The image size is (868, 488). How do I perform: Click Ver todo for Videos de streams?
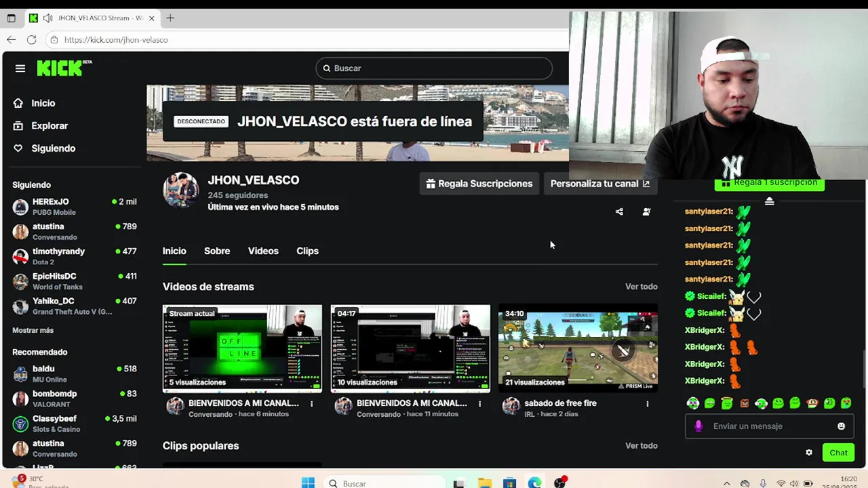click(641, 287)
